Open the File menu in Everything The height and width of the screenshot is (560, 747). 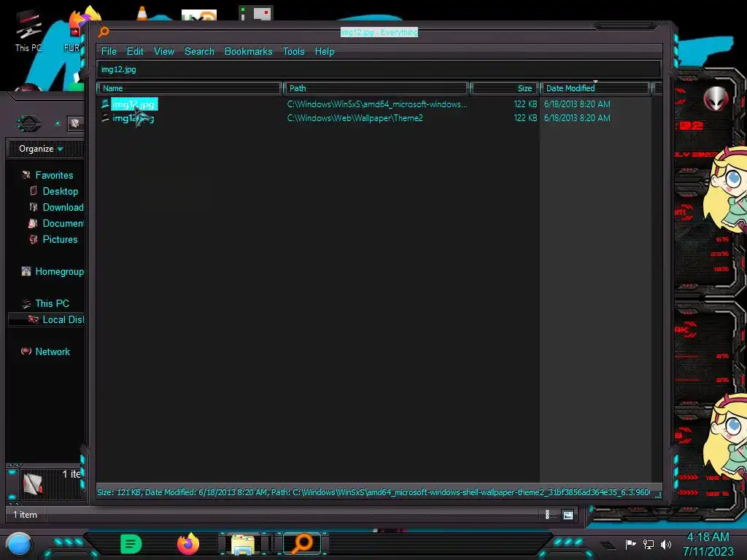pyautogui.click(x=109, y=52)
